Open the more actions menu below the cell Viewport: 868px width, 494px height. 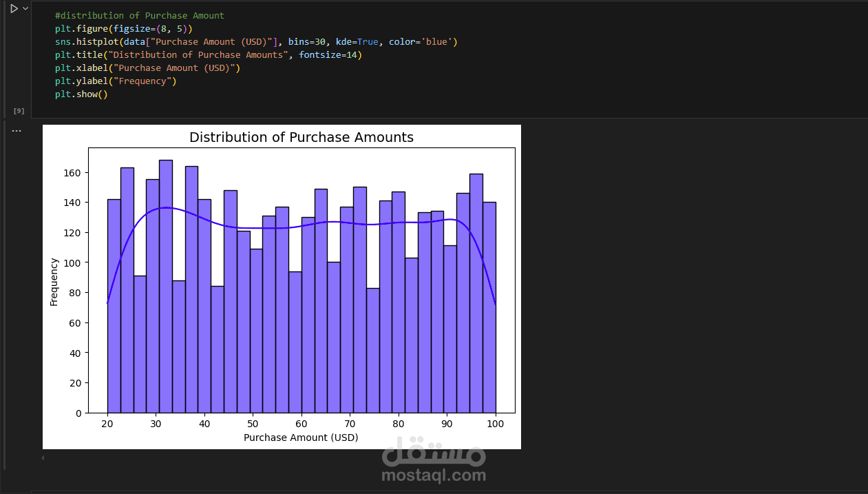[16, 130]
